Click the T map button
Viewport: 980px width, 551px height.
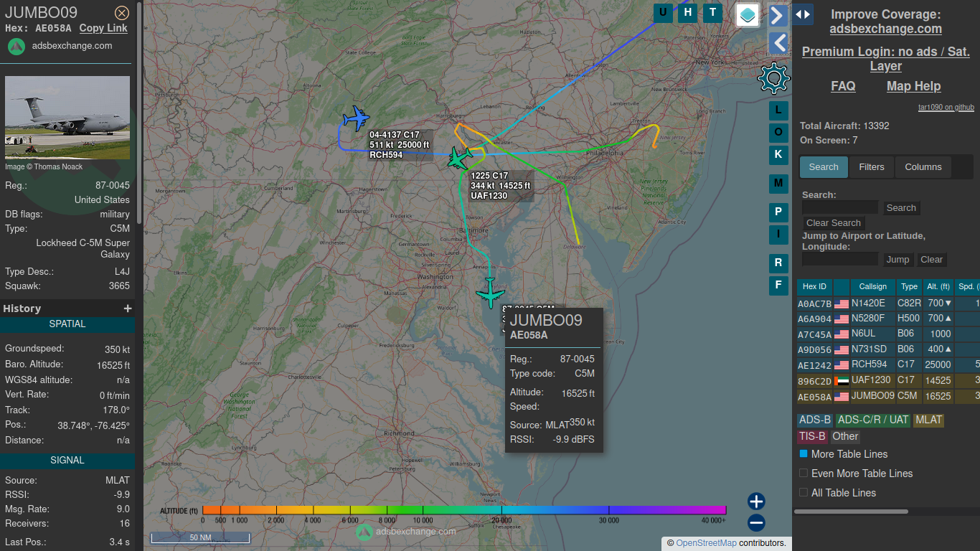tap(713, 12)
